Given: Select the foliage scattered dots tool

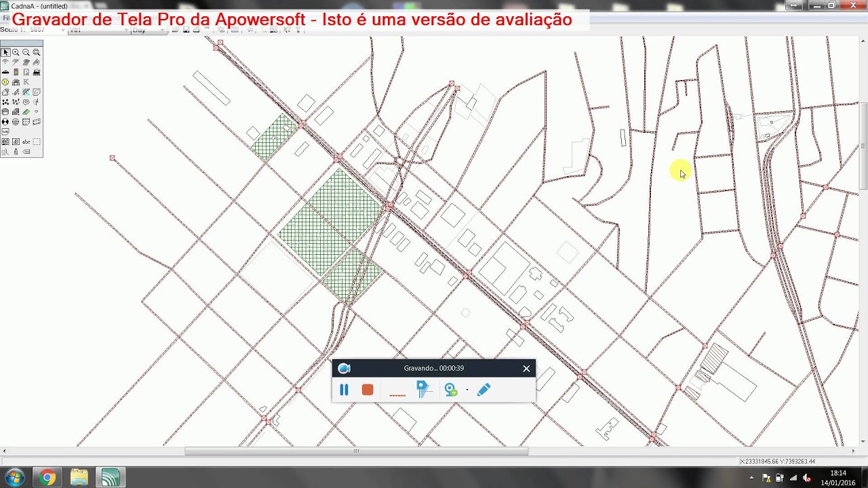Looking at the screenshot, I should pos(5,102).
